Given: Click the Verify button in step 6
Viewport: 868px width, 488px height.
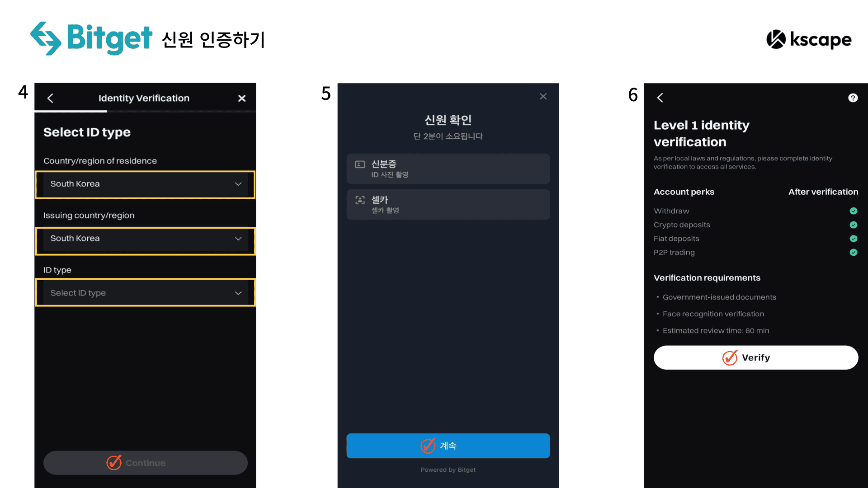Looking at the screenshot, I should coord(754,357).
